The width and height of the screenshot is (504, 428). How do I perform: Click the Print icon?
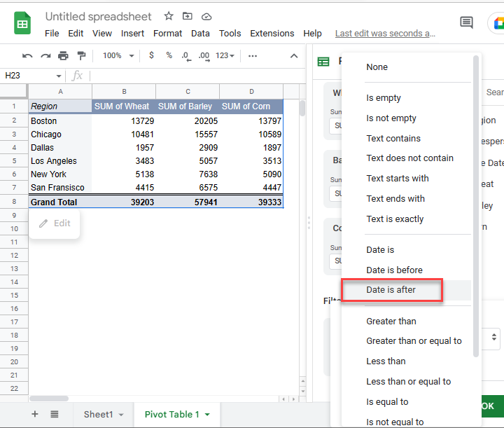64,56
